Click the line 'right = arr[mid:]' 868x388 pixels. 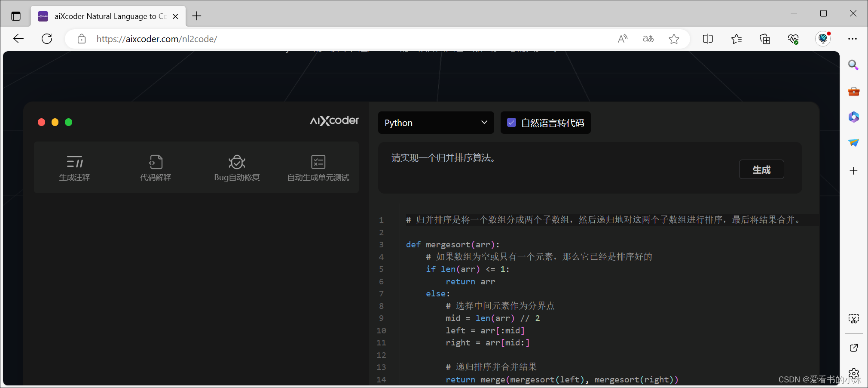488,342
